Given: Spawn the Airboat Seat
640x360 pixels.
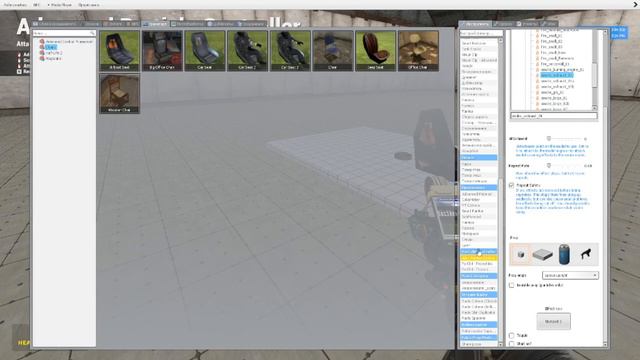Looking at the screenshot, I should point(120,51).
